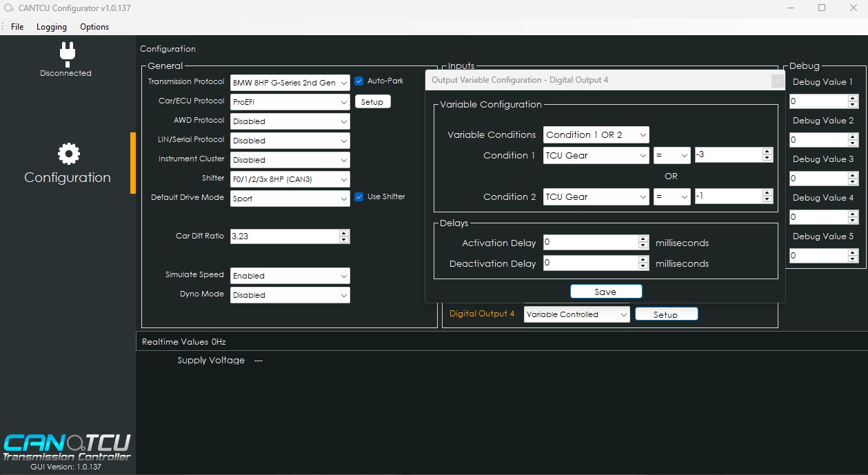The image size is (868, 475).
Task: Open Condition 2 variable dropdown
Action: click(596, 196)
